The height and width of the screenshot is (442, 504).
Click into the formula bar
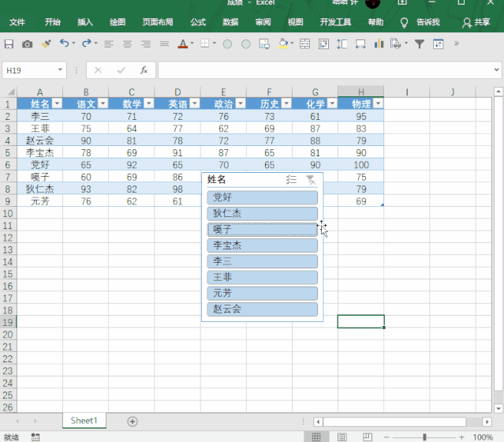[x=325, y=70]
